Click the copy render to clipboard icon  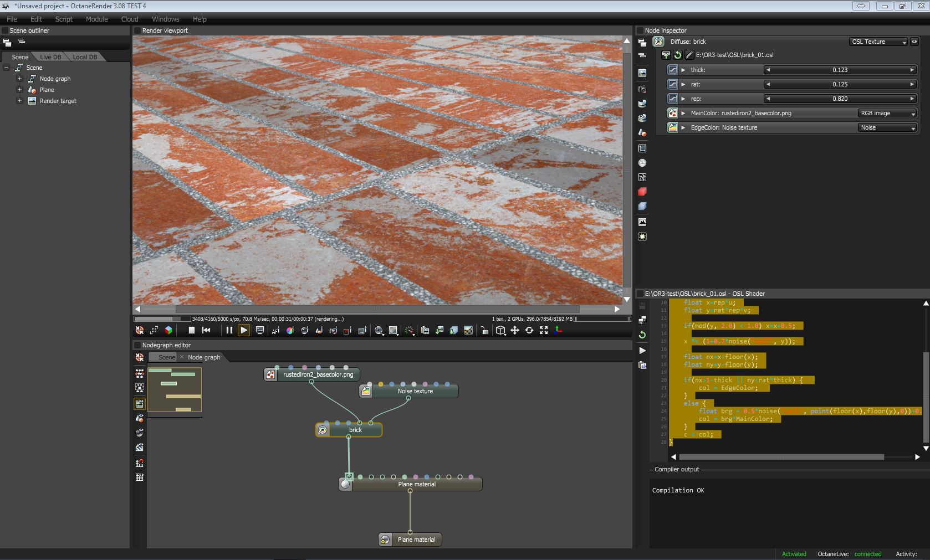point(425,331)
